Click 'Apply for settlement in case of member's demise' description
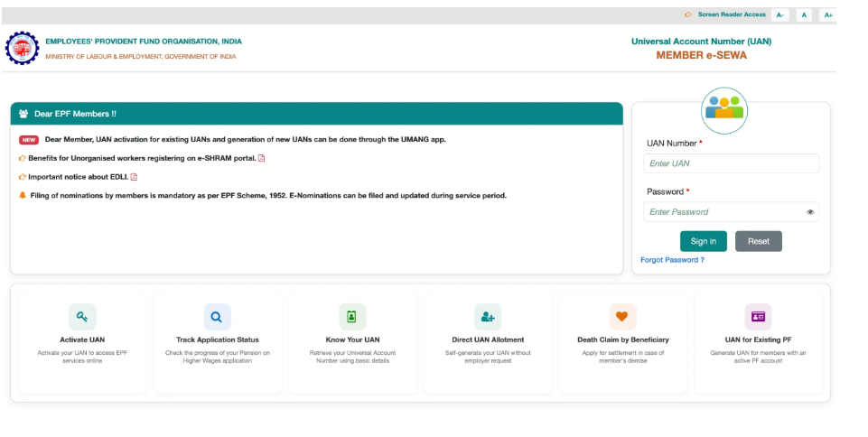 click(x=622, y=357)
